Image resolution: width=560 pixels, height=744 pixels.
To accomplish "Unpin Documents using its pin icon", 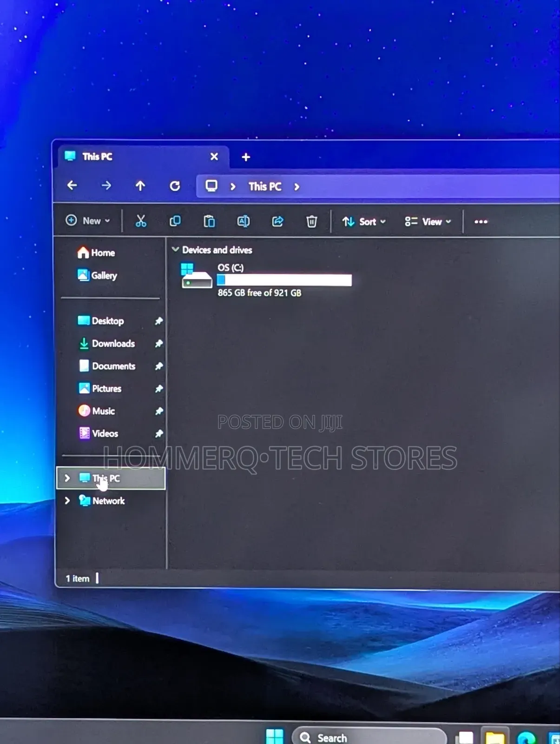I will click(158, 366).
